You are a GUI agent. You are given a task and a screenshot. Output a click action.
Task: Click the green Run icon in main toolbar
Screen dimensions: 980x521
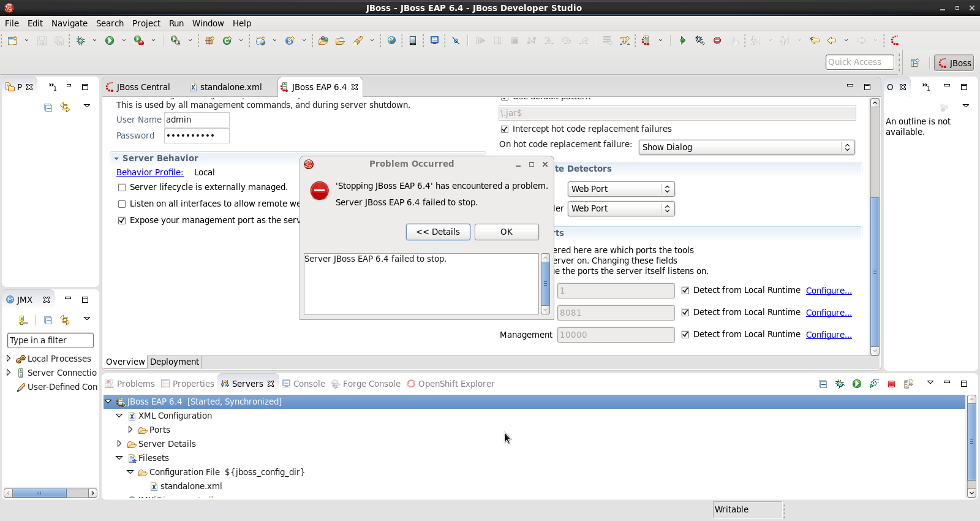click(x=110, y=40)
